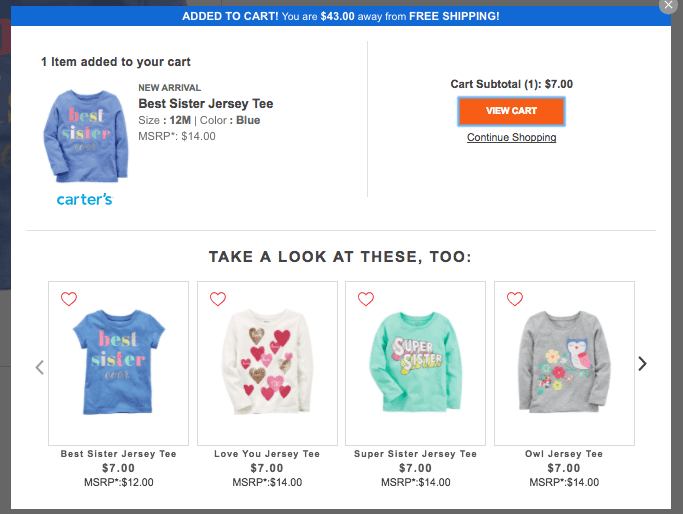The height and width of the screenshot is (514, 683).
Task: Click the carter's brand logo
Action: coord(84,200)
